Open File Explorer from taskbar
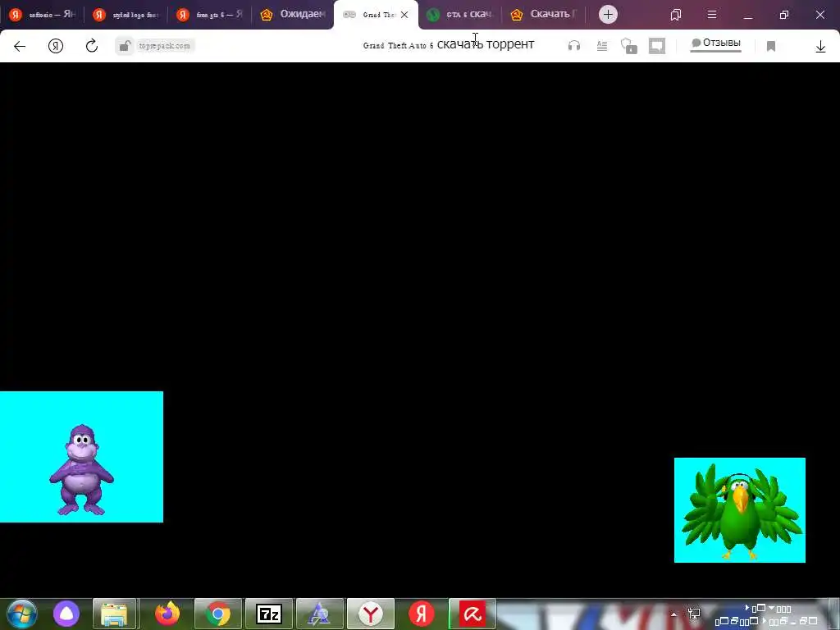Image resolution: width=840 pixels, height=630 pixels. tap(115, 614)
